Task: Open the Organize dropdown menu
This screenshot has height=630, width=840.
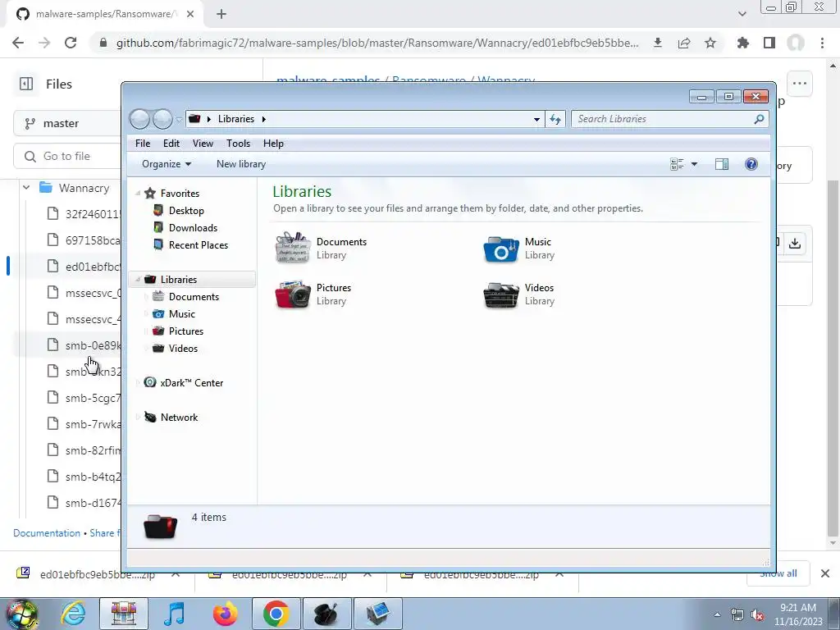Action: [166, 164]
